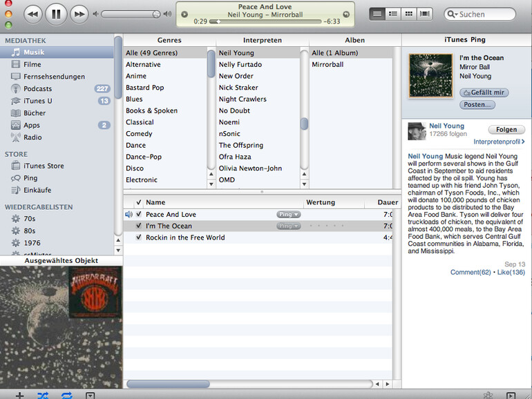Click Folgen to follow Neil Young
532x399 pixels.
point(506,130)
